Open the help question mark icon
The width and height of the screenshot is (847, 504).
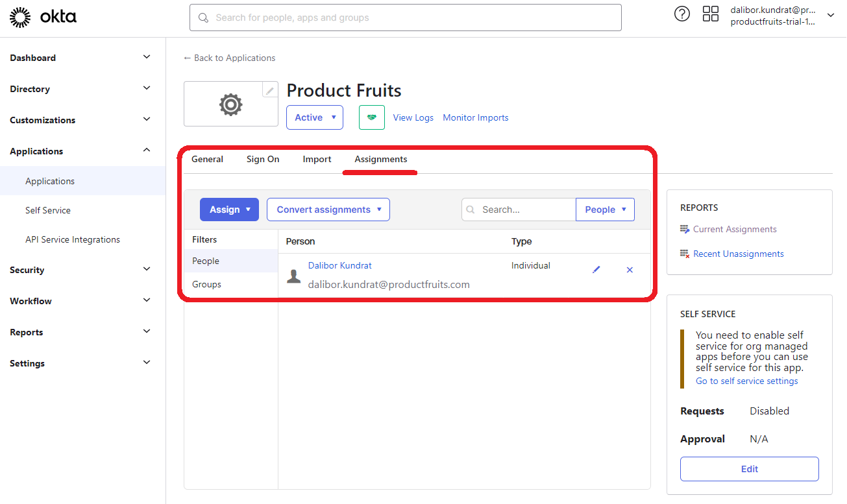click(x=681, y=13)
